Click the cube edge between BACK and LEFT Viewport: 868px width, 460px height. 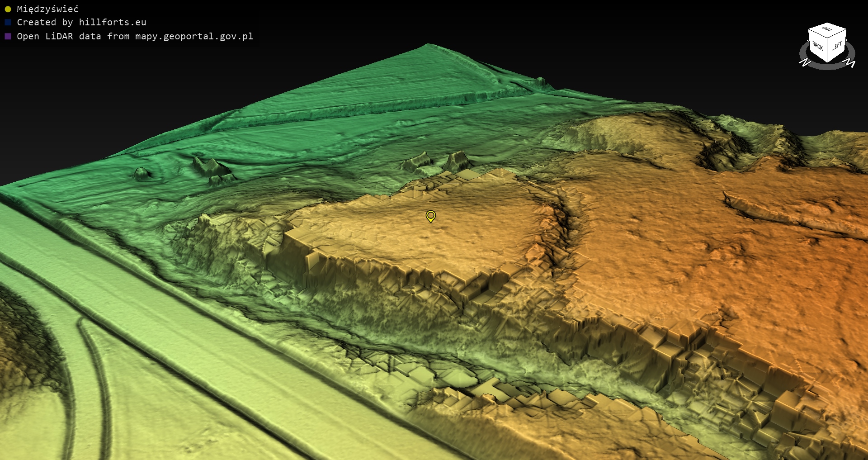828,51
